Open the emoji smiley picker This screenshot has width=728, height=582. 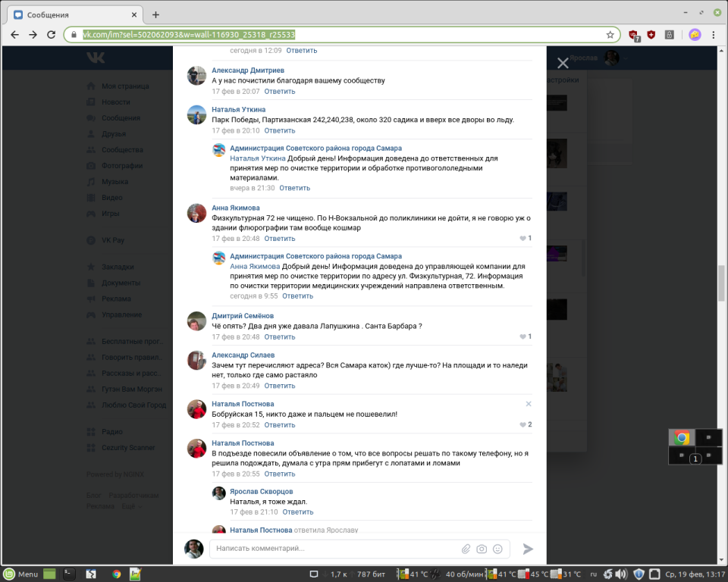[x=497, y=549]
